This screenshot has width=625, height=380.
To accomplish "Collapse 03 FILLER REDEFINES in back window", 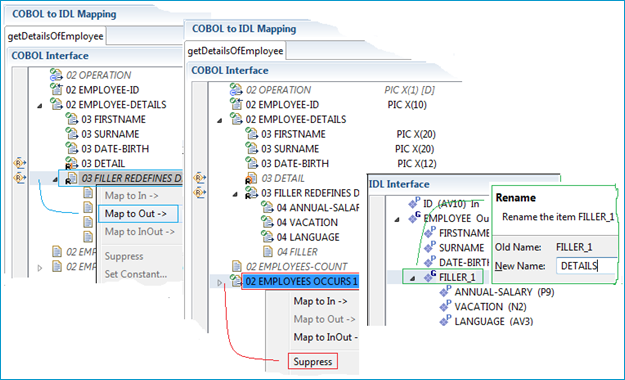I will [x=55, y=179].
